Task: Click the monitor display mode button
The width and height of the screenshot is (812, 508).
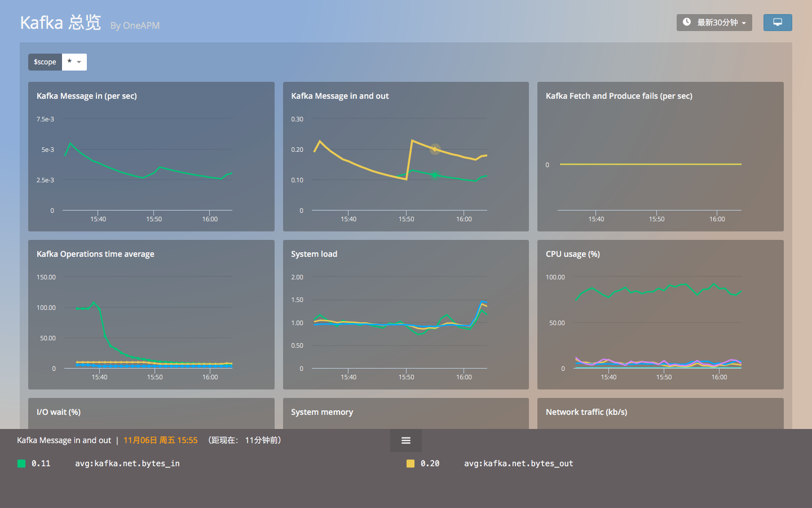Action: click(778, 23)
